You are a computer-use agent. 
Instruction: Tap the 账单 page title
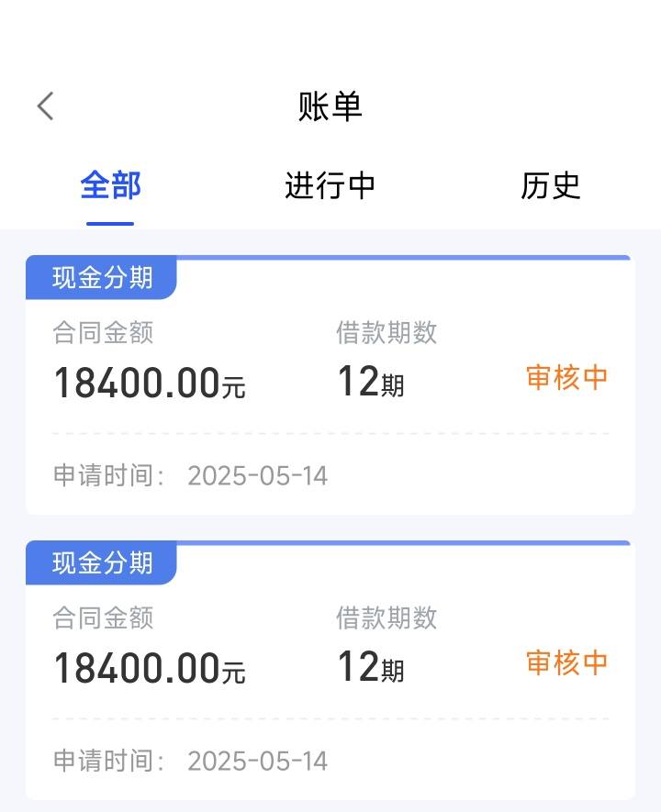click(x=330, y=106)
